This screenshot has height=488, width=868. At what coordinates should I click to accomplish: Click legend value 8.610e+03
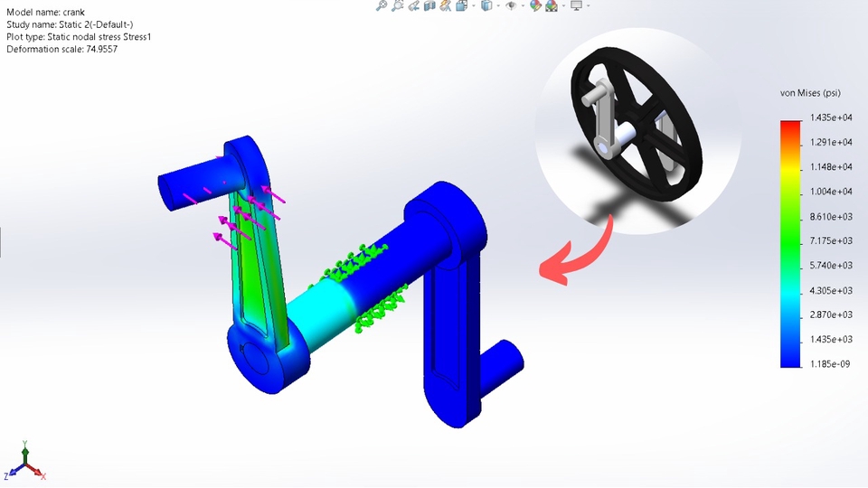[x=831, y=216]
